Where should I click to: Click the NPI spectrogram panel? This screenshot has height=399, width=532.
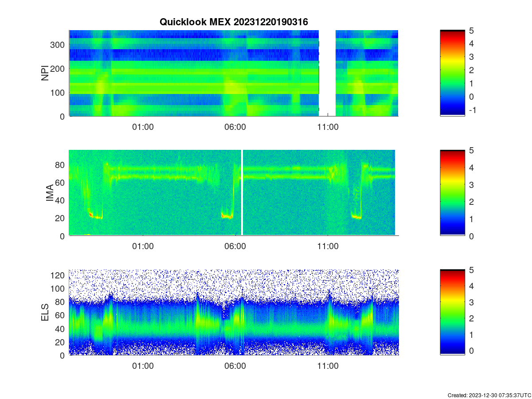pyautogui.click(x=234, y=73)
